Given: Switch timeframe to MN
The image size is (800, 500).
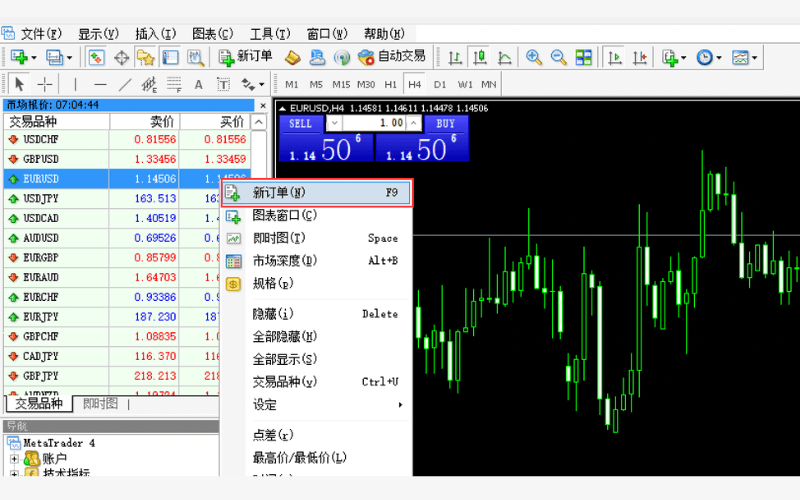Looking at the screenshot, I should [488, 85].
